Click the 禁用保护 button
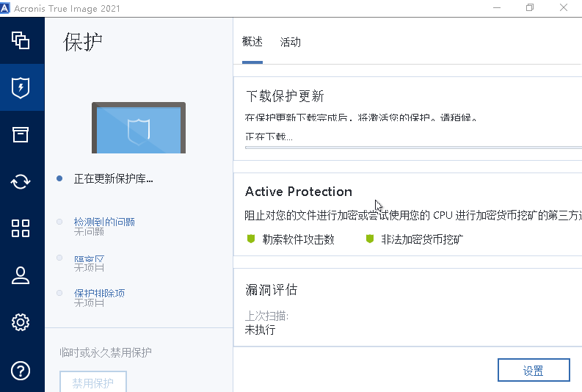The height and width of the screenshot is (392, 582). click(x=93, y=382)
